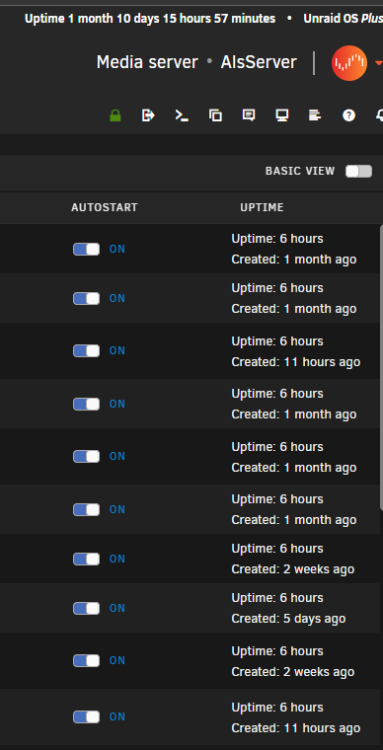This screenshot has height=750, width=383.
Task: Expand the orange arrow next to the avatar
Action: coord(379,63)
